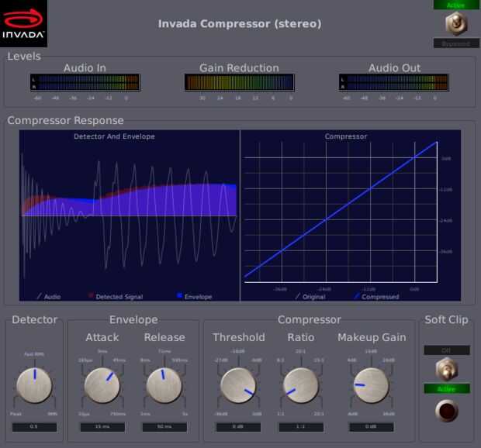This screenshot has height=448, width=481.
Task: Click the Audio In level meter
Action: [x=85, y=82]
